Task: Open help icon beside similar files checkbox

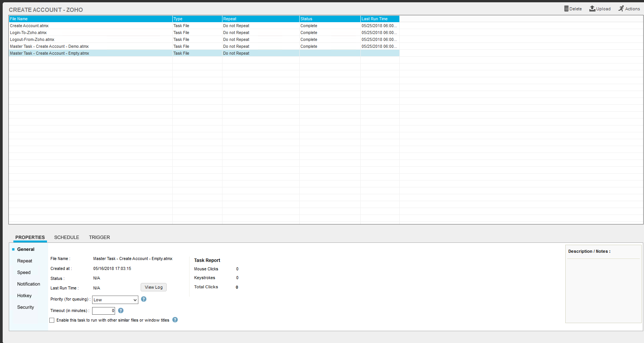Action: click(x=175, y=320)
